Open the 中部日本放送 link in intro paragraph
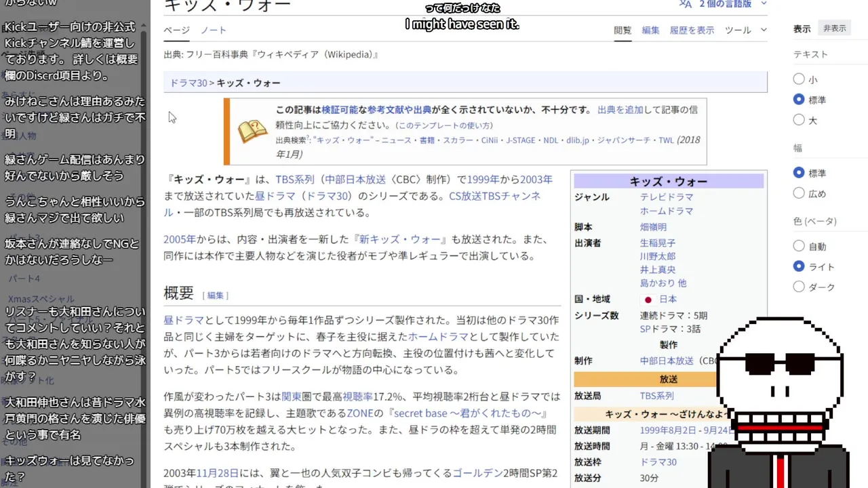The height and width of the screenshot is (488, 868). (355, 180)
